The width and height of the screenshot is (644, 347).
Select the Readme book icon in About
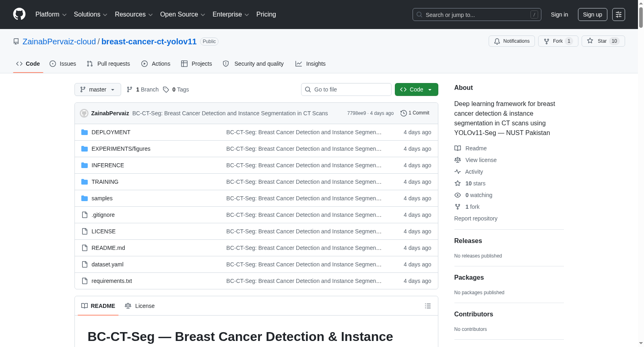tap(458, 148)
